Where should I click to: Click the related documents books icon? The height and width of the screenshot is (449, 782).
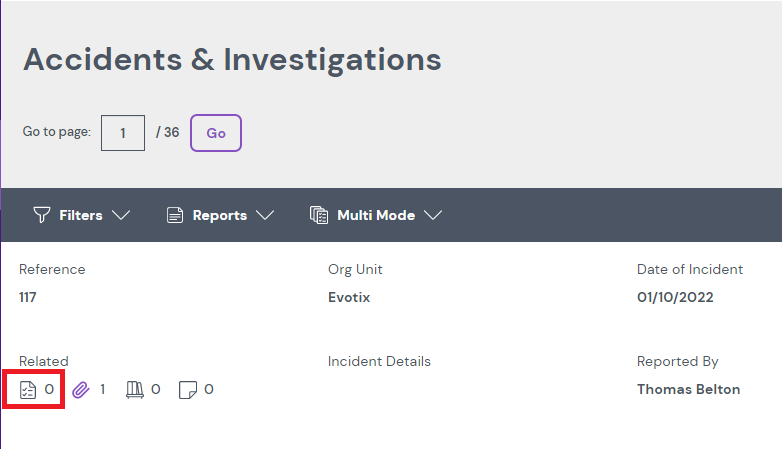134,389
